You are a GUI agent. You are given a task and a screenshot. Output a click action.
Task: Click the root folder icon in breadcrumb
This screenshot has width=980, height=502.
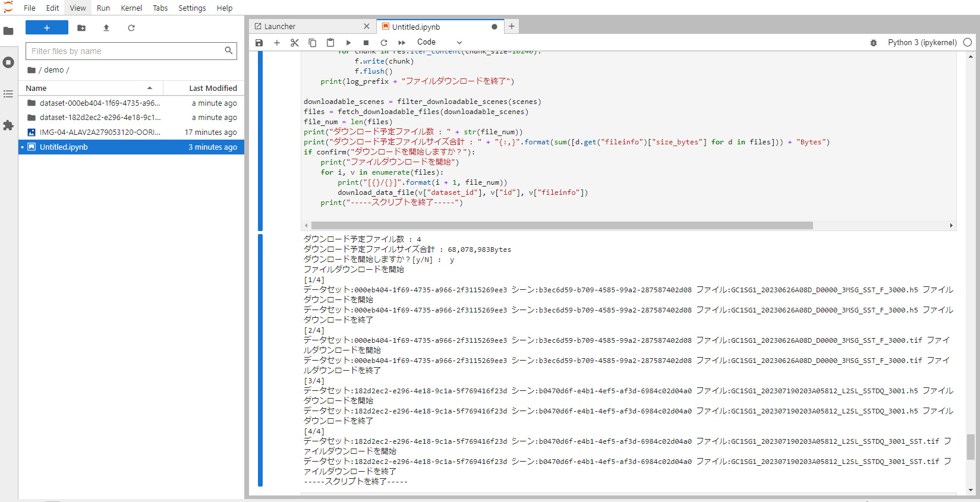[31, 70]
